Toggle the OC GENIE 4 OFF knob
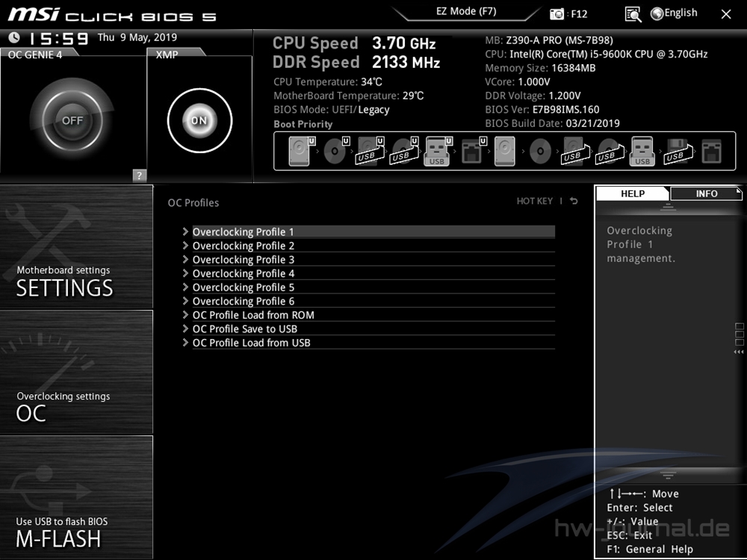 click(x=72, y=120)
